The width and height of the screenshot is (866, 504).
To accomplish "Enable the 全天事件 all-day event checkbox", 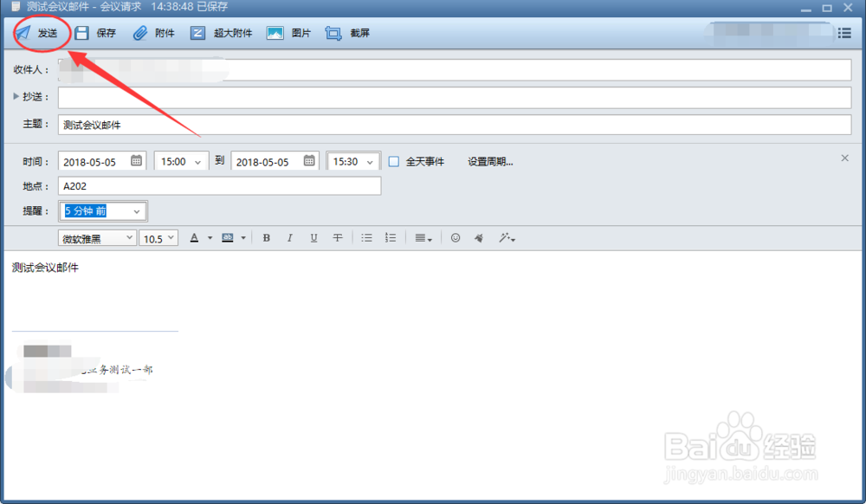I will pos(394,160).
